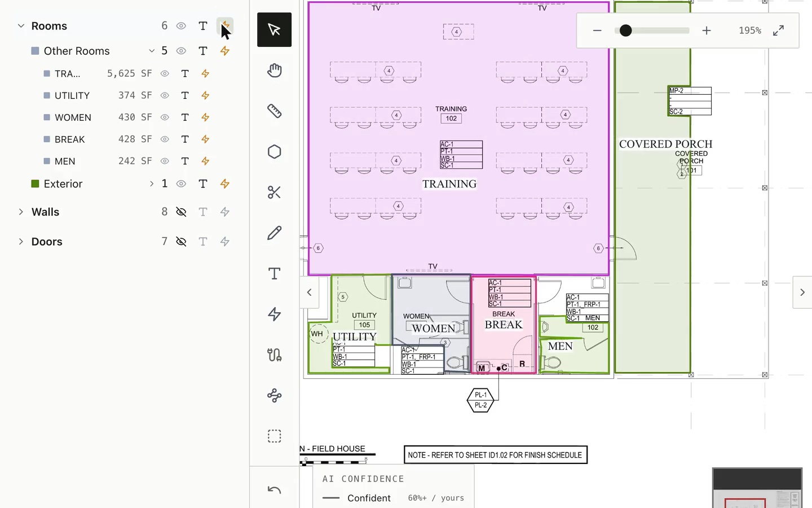Click text icon for Other Rooms row
The width and height of the screenshot is (812, 508).
(x=203, y=51)
